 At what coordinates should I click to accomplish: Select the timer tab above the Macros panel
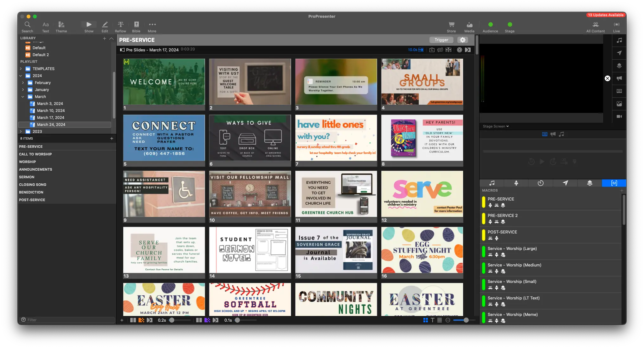(x=540, y=183)
